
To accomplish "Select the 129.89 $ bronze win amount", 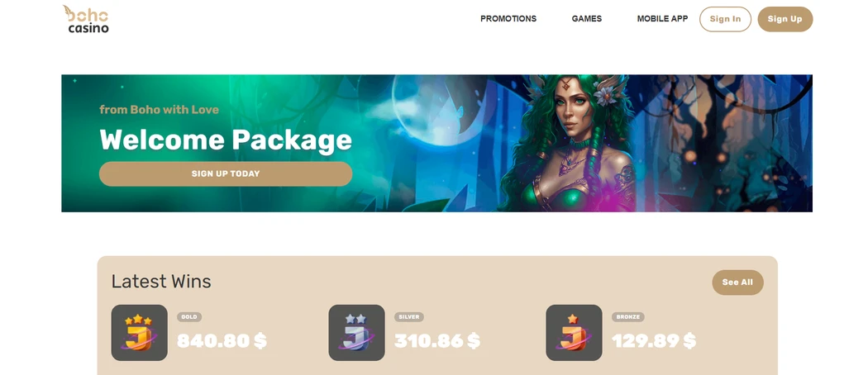I will click(x=654, y=340).
